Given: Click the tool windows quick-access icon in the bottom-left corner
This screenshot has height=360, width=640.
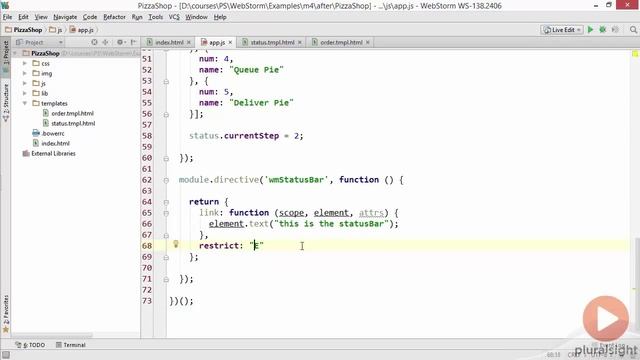Looking at the screenshot, I should (5, 355).
